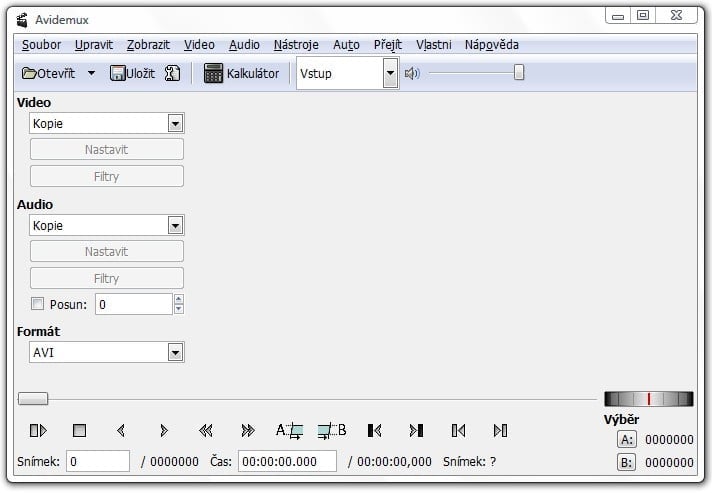Go to previous frame
The image size is (712, 493).
click(121, 430)
